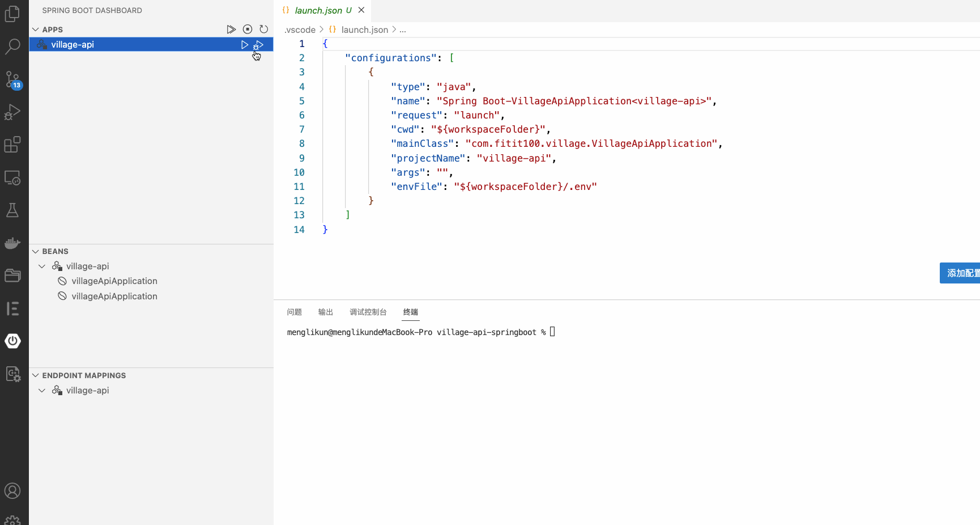Image resolution: width=980 pixels, height=525 pixels.
Task: Click .vscode in the breadcrumb
Action: [x=300, y=29]
